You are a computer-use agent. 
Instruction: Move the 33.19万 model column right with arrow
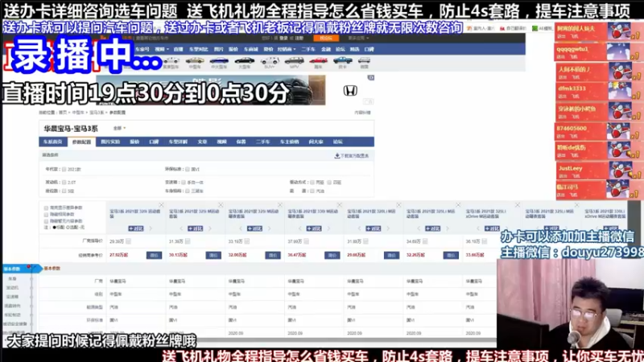pyautogui.click(x=269, y=228)
